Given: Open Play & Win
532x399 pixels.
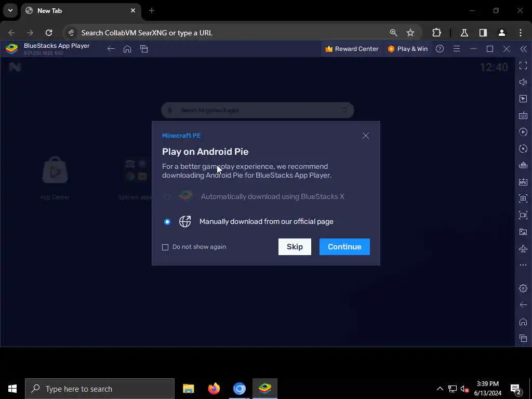Looking at the screenshot, I should tap(407, 49).
